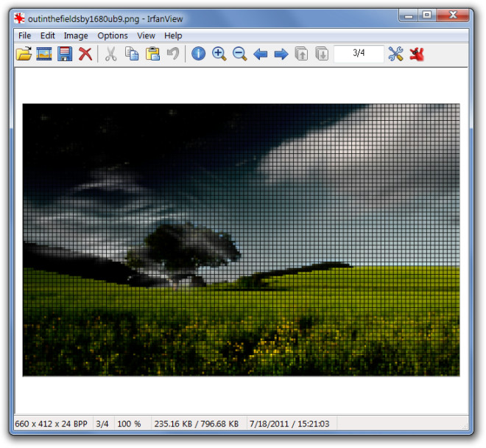Click the Previous Page up-arrow icon

pos(302,54)
